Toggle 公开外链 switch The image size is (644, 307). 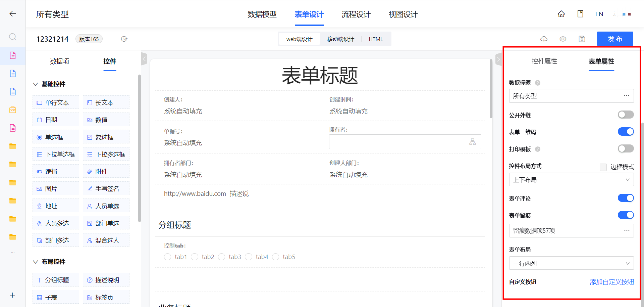626,115
